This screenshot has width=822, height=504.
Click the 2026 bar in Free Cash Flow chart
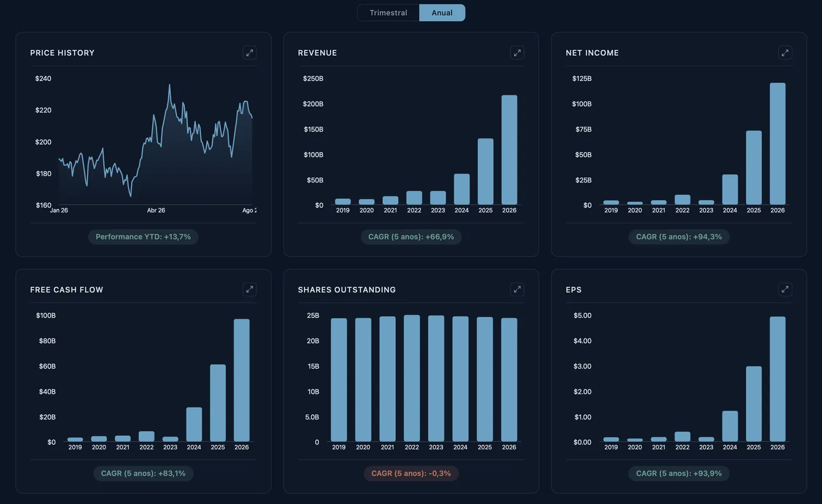coord(241,380)
